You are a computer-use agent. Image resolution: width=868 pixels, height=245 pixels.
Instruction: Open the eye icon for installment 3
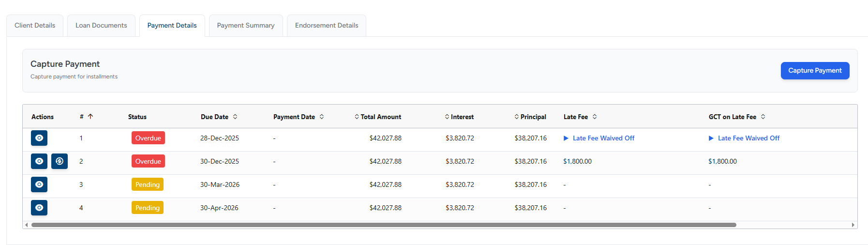pyautogui.click(x=39, y=184)
